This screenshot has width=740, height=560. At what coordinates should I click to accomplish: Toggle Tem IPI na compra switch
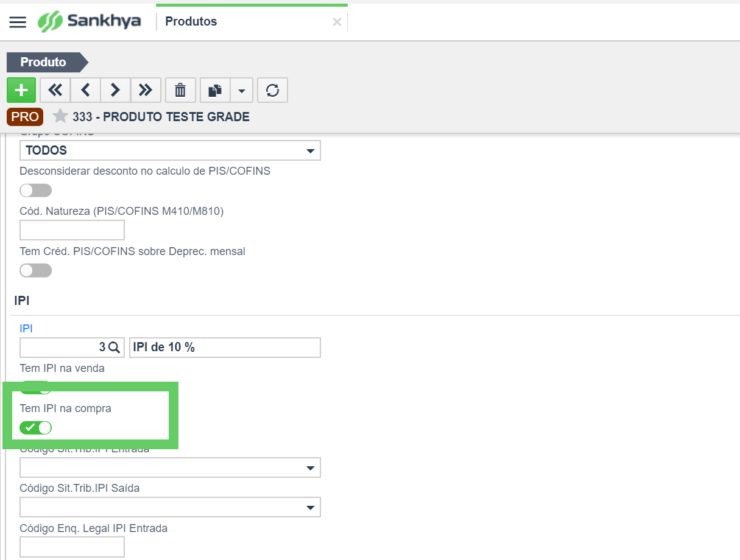point(36,427)
